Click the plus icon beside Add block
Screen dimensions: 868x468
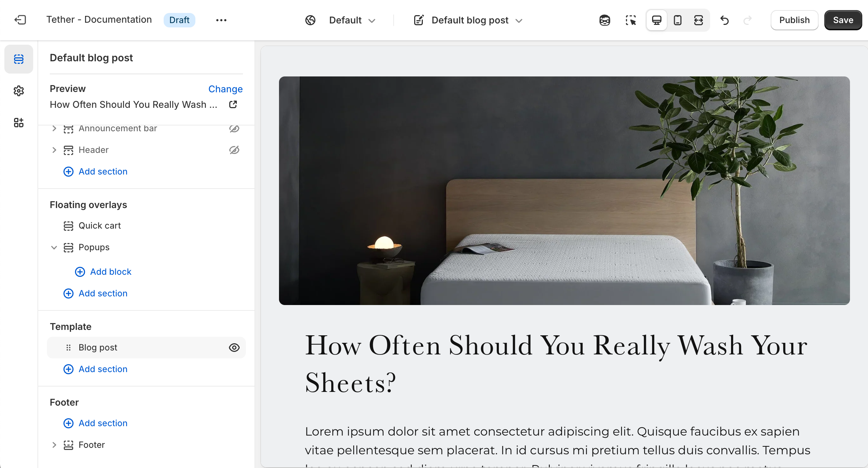pyautogui.click(x=80, y=272)
